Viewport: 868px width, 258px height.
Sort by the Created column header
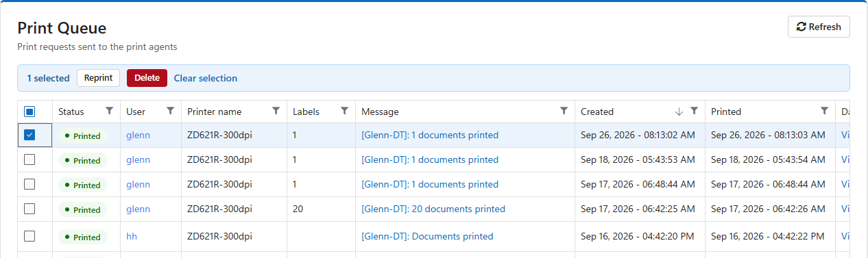(597, 112)
